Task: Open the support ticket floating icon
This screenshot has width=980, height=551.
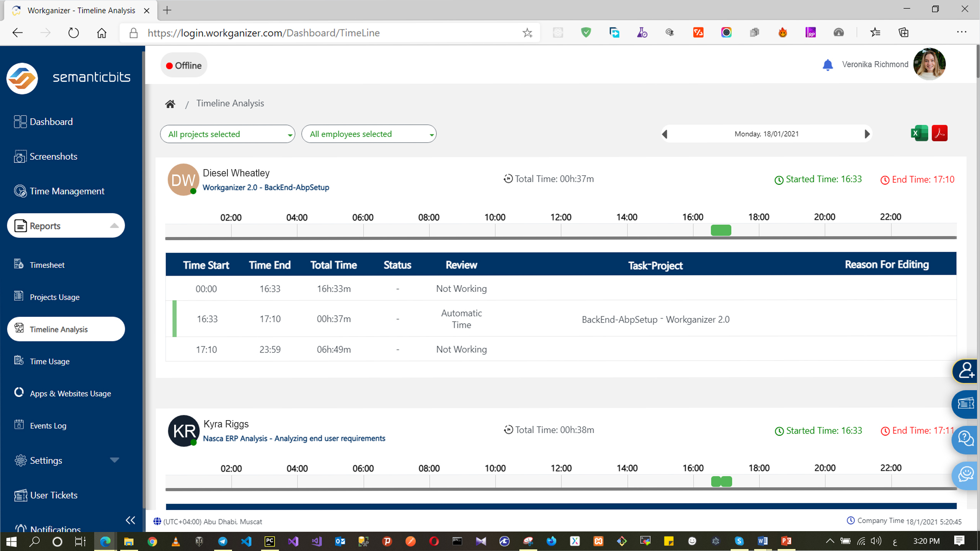Action: pyautogui.click(x=965, y=404)
